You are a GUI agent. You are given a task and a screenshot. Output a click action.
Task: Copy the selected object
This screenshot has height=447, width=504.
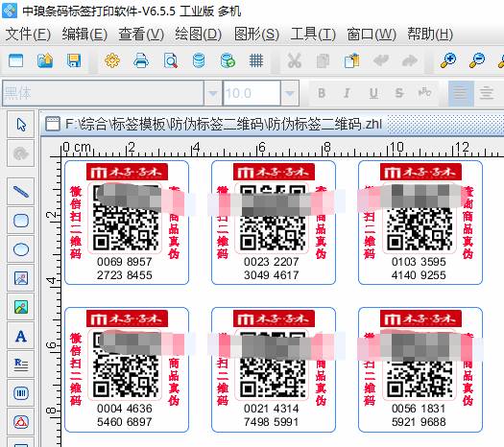pos(323,60)
